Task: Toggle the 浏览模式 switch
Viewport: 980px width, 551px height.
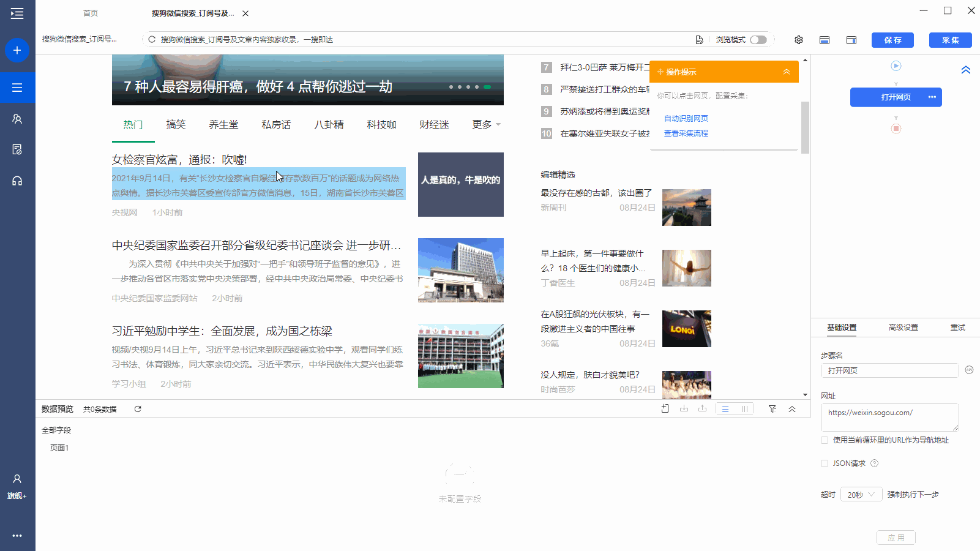Action: (x=758, y=40)
